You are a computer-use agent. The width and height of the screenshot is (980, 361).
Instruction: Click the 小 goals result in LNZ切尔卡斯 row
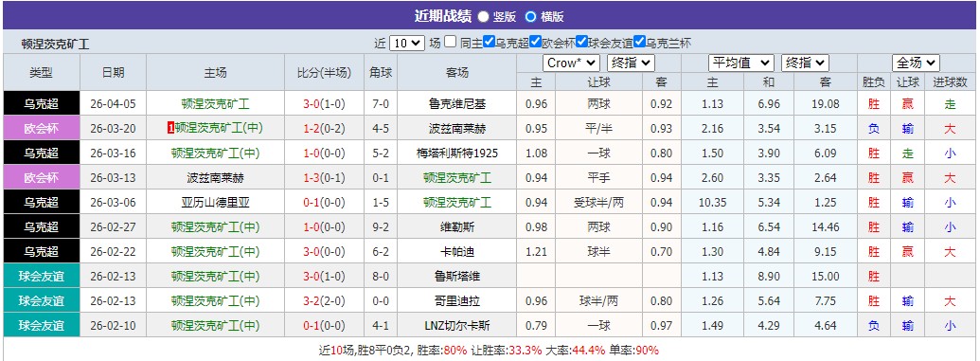(950, 325)
